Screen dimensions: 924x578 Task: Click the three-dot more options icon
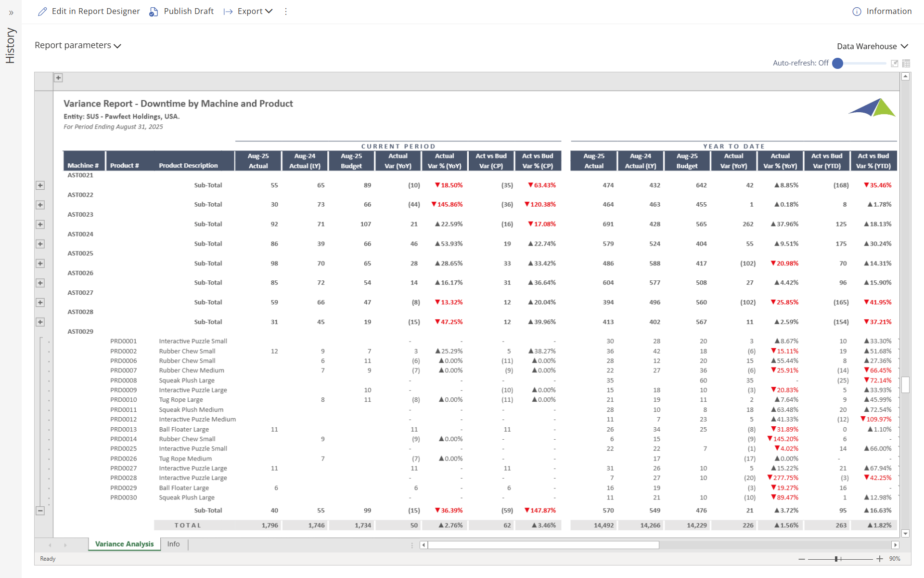point(286,11)
